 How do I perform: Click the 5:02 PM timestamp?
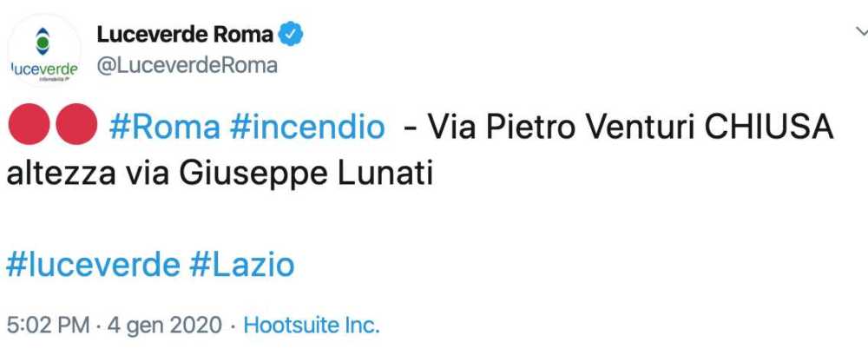tap(47, 326)
